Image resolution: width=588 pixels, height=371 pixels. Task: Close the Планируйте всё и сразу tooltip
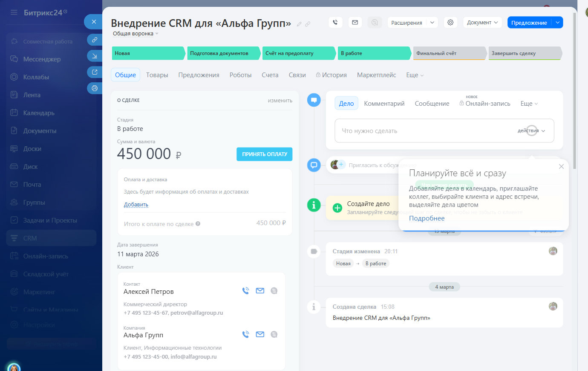tap(561, 167)
